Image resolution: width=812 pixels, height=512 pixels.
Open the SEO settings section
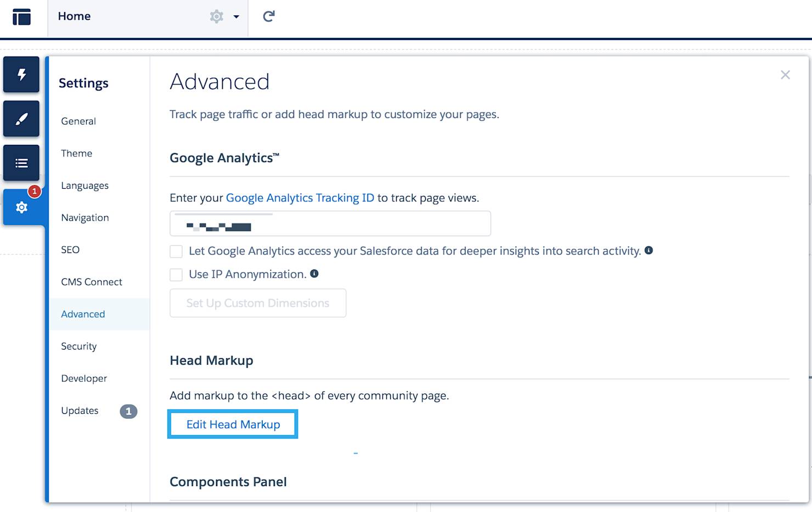(x=70, y=250)
